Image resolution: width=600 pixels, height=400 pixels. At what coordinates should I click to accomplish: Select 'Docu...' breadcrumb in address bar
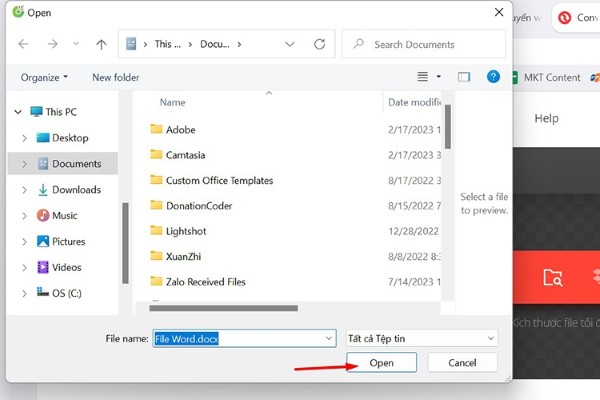[215, 44]
